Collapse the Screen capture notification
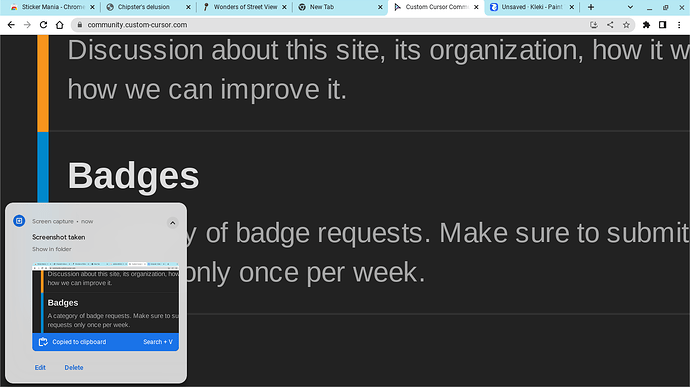The image size is (690, 387). point(172,223)
